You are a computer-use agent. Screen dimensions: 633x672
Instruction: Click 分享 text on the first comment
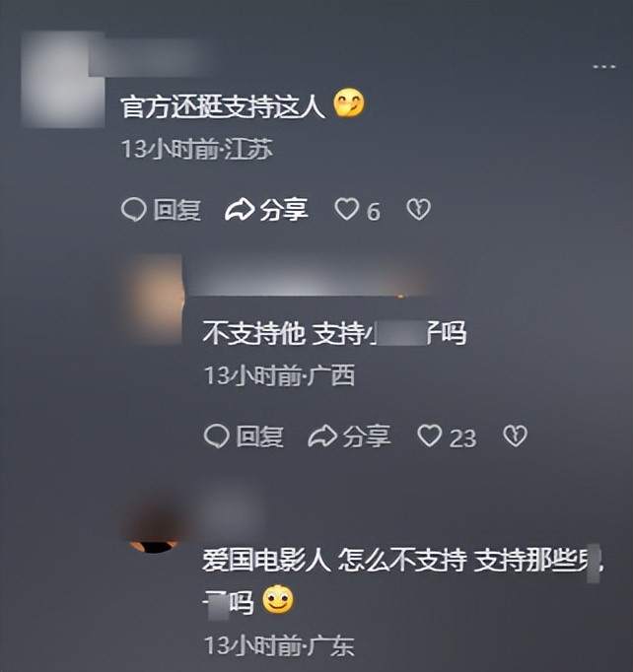(x=284, y=210)
